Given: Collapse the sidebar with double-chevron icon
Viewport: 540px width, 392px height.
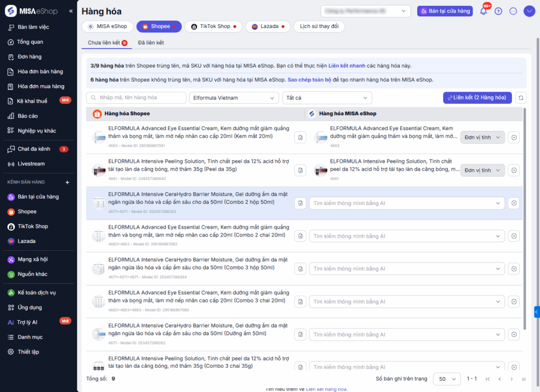Looking at the screenshot, I should 71,11.
